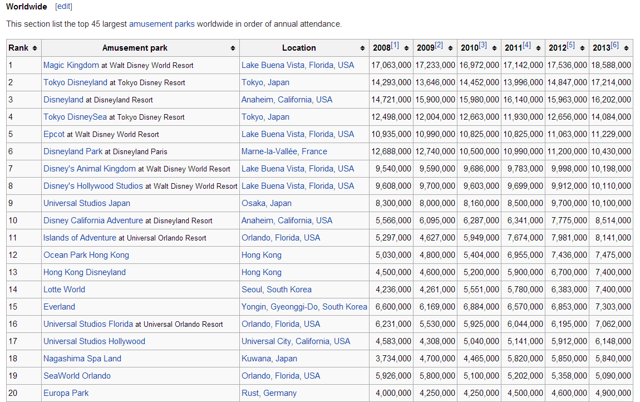Screen dimensions: 640x402
Task: Select the 8,514,000 cell in California Adventure row
Action: [x=611, y=220]
